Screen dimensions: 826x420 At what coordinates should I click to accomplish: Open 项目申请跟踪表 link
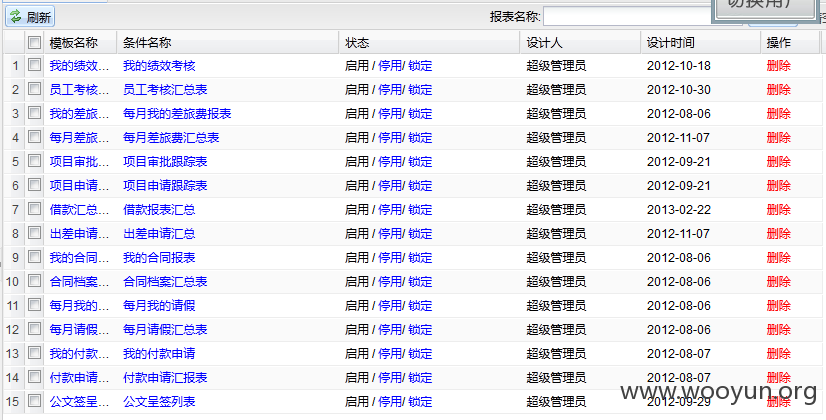click(x=165, y=185)
